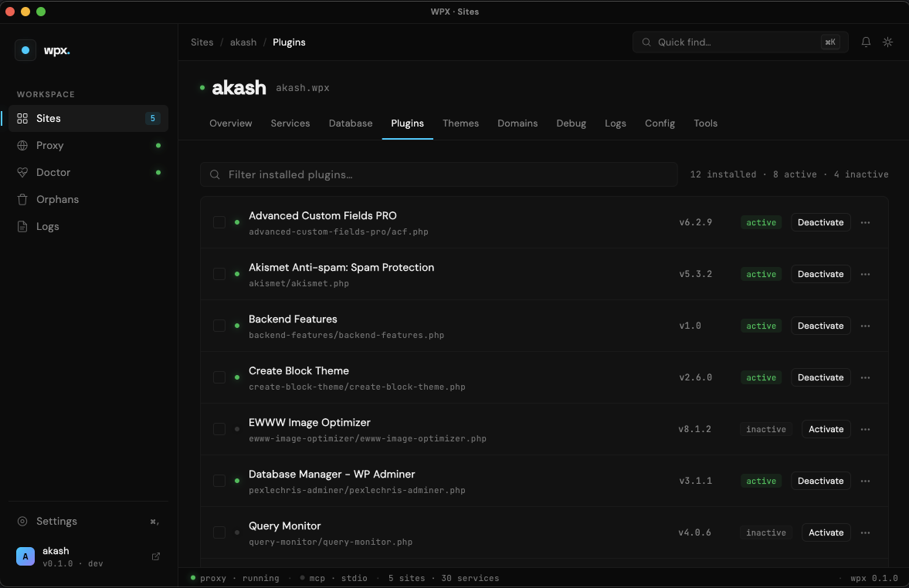Open the Doctor heart icon
909x588 pixels.
click(x=22, y=173)
